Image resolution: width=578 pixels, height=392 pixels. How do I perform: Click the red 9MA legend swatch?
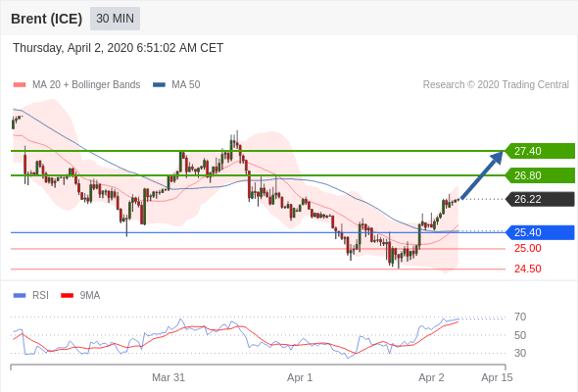tap(67, 295)
